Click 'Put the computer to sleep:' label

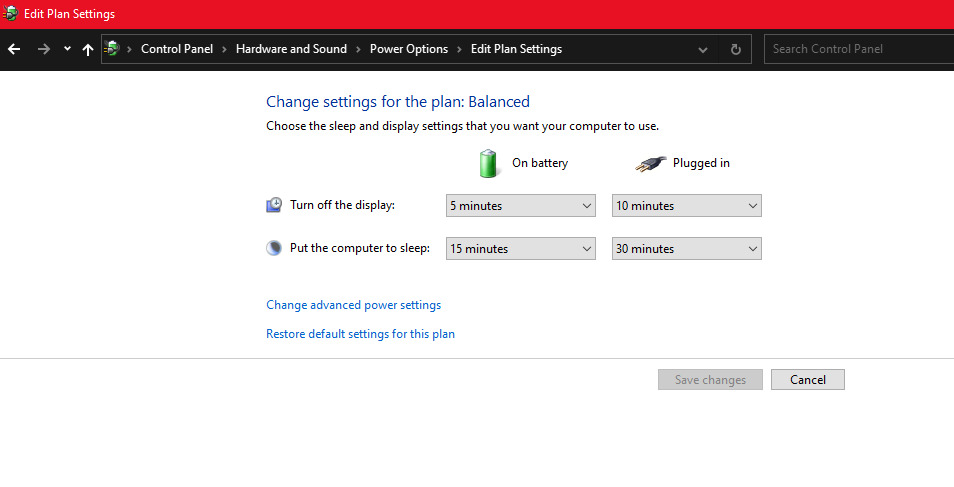360,248
